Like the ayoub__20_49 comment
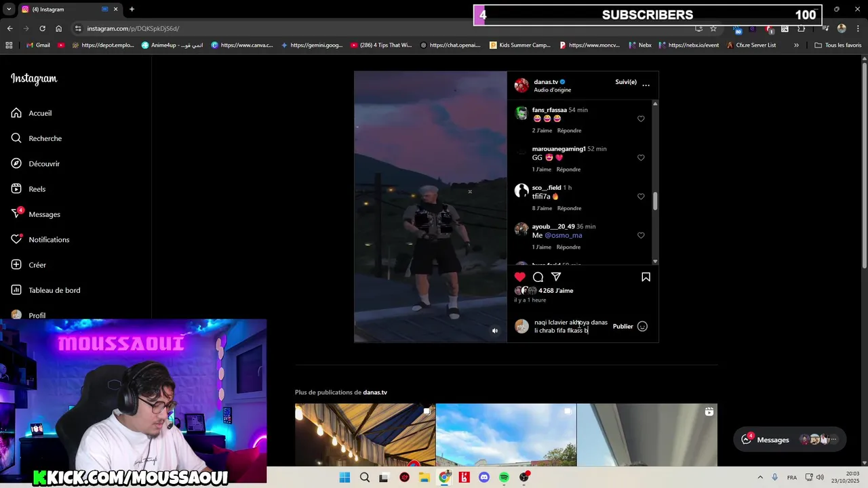 641,235
